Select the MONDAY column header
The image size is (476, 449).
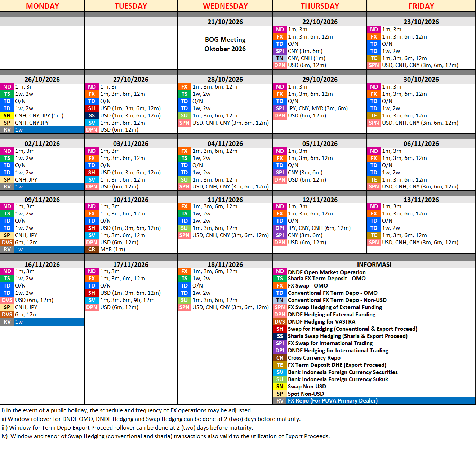[x=43, y=6]
